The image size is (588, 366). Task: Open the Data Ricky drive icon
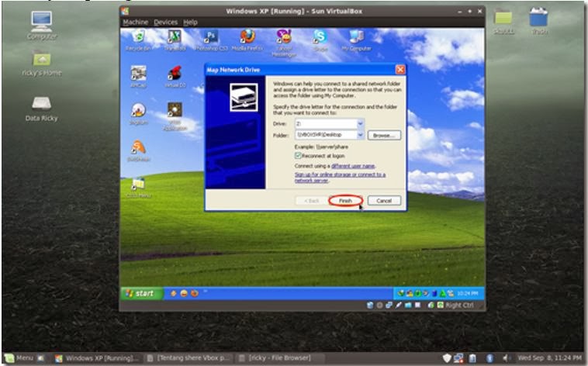coord(42,109)
